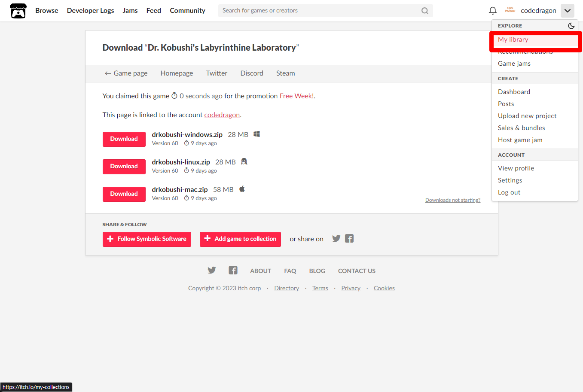The width and height of the screenshot is (583, 392).
Task: Click the itch.io logo icon
Action: click(x=18, y=11)
